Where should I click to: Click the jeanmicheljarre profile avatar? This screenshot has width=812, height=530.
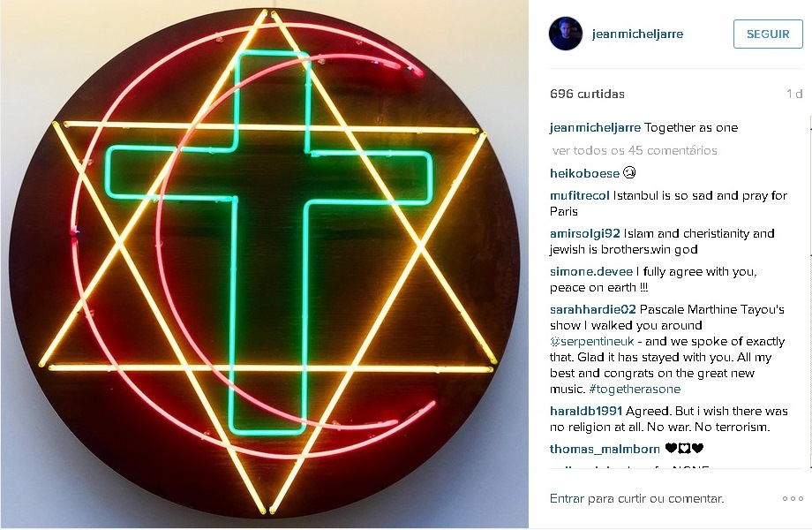click(x=566, y=34)
